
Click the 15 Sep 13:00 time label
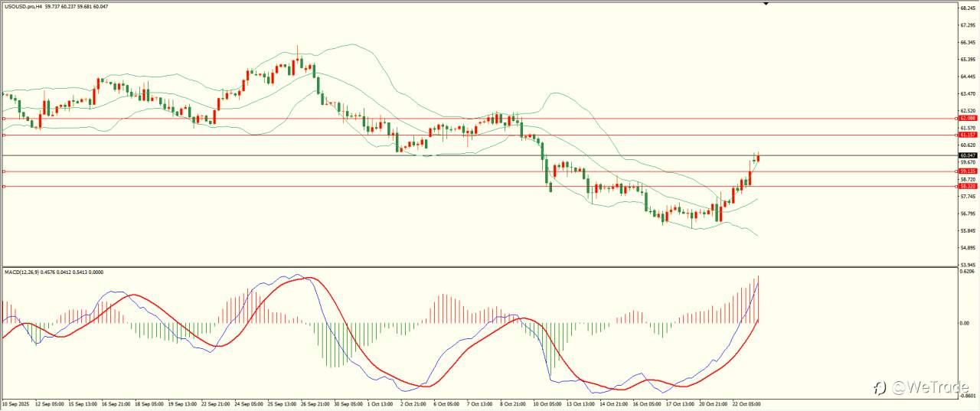coord(83,403)
